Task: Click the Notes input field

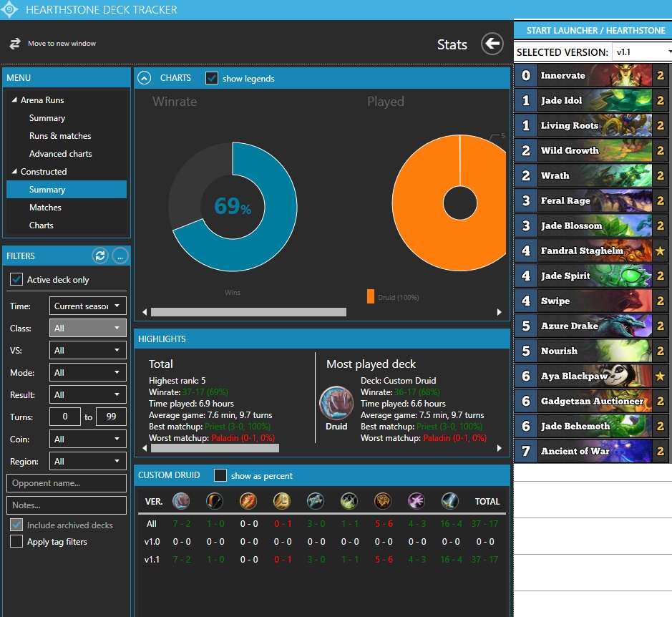Action: (x=67, y=505)
